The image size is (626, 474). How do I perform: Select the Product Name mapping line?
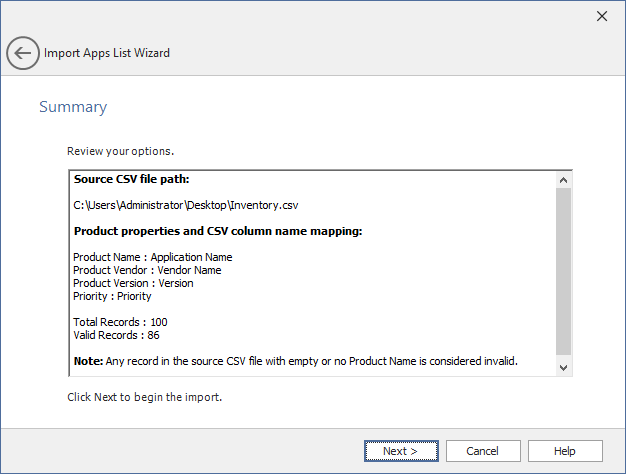(x=152, y=257)
